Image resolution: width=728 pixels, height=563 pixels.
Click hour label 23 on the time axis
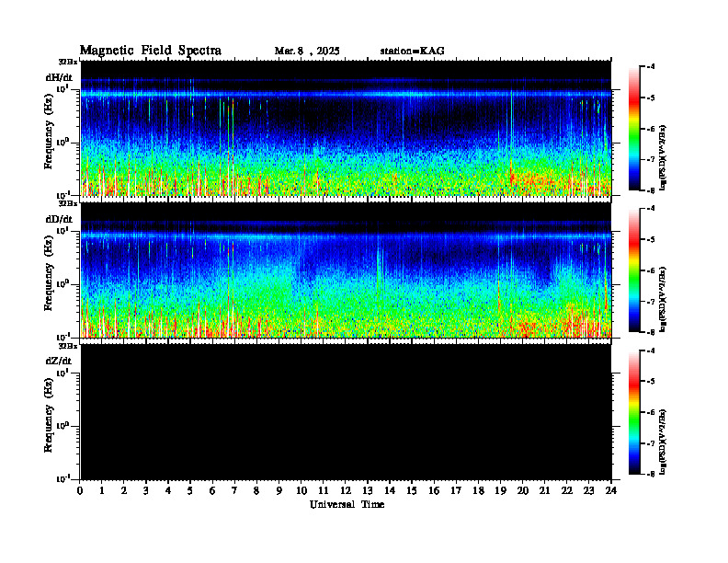pyautogui.click(x=588, y=491)
